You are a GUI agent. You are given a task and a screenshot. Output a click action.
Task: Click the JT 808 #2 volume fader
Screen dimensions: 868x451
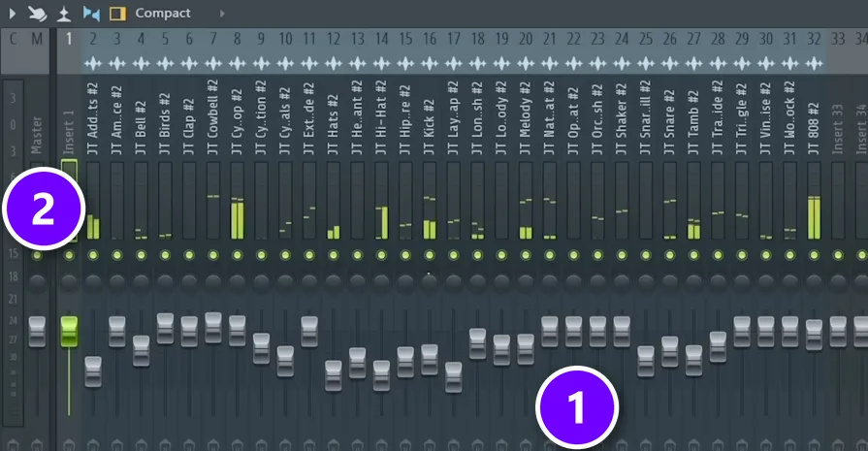pos(814,336)
